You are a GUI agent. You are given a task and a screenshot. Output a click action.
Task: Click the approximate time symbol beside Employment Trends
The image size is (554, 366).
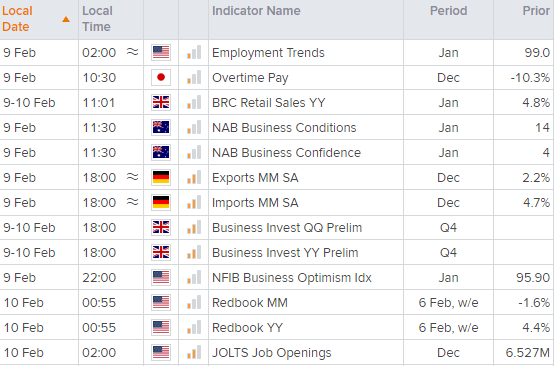pyautogui.click(x=132, y=52)
